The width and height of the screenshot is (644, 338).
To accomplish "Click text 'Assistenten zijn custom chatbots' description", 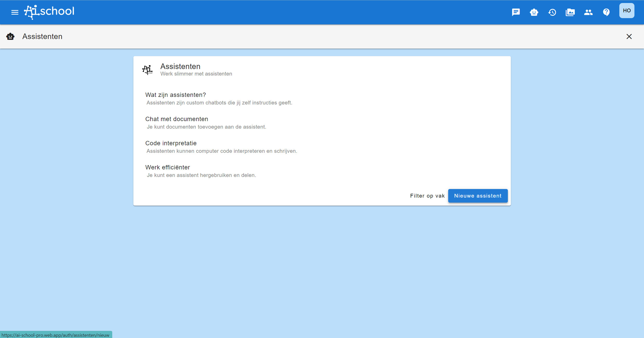I will pos(219,103).
